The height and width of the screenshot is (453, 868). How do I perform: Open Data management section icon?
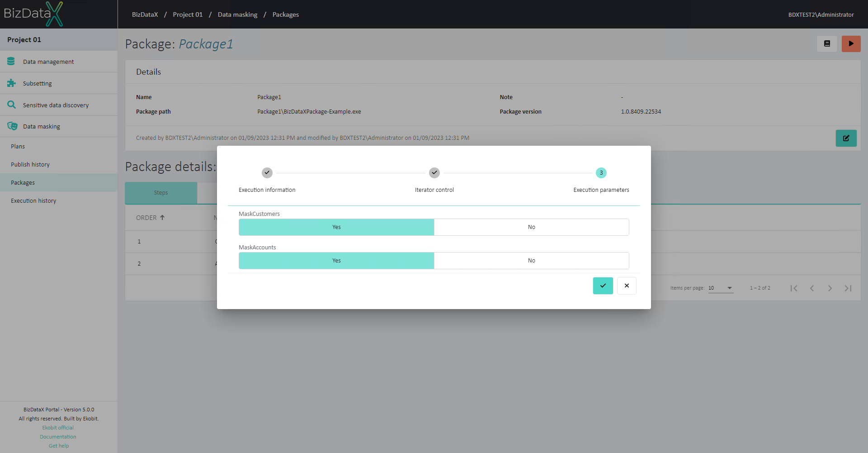pyautogui.click(x=11, y=61)
